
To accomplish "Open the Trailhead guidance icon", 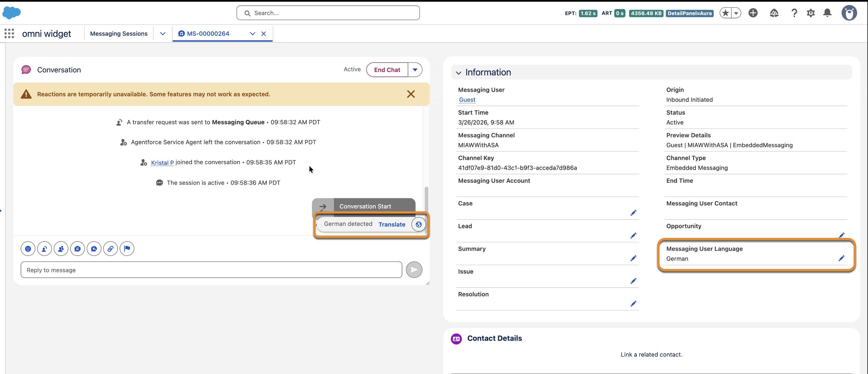I will click(774, 13).
